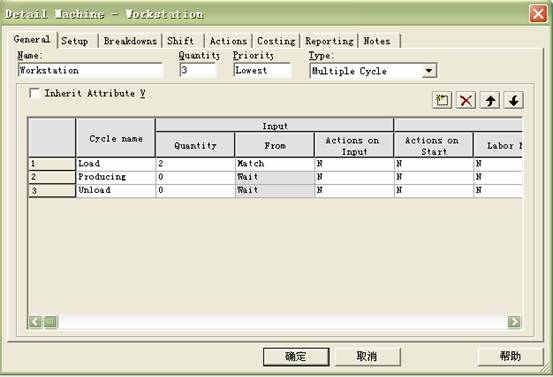This screenshot has height=377, width=553.
Task: Close the Detail Machine dialog
Action: 538,14
